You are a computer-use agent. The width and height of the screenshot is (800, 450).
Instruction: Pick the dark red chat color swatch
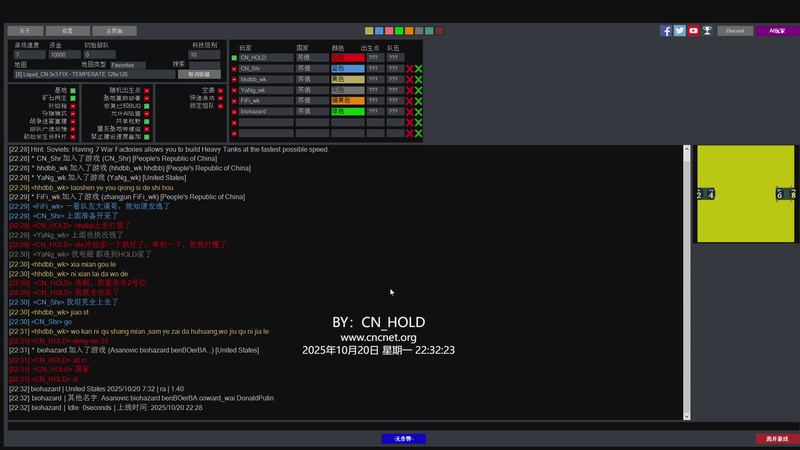coord(439,31)
